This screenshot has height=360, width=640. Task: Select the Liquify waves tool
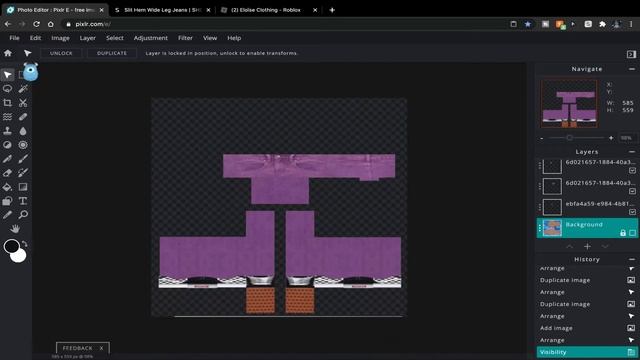7,117
